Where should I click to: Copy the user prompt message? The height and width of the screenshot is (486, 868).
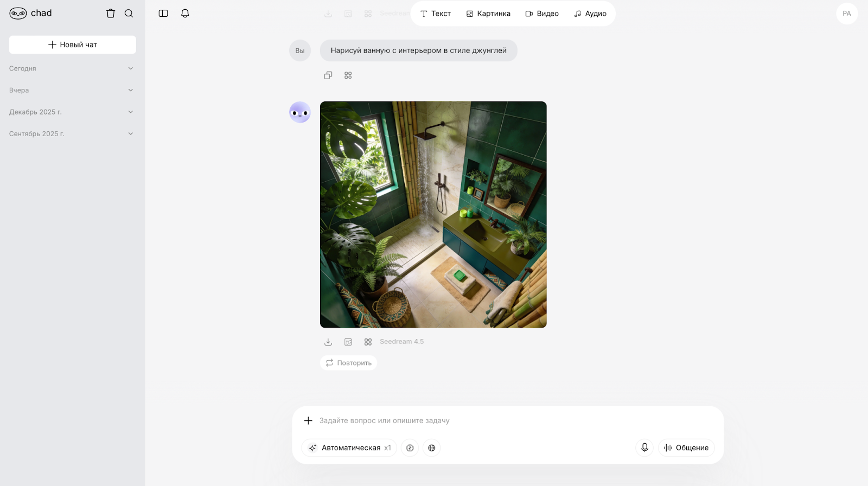328,75
